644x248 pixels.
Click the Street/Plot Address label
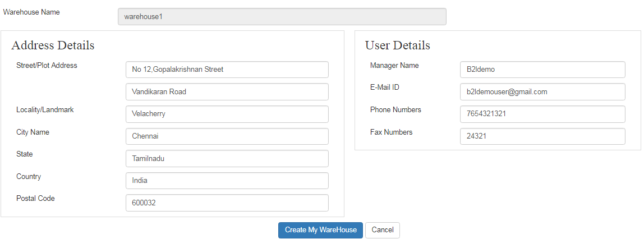(x=47, y=65)
